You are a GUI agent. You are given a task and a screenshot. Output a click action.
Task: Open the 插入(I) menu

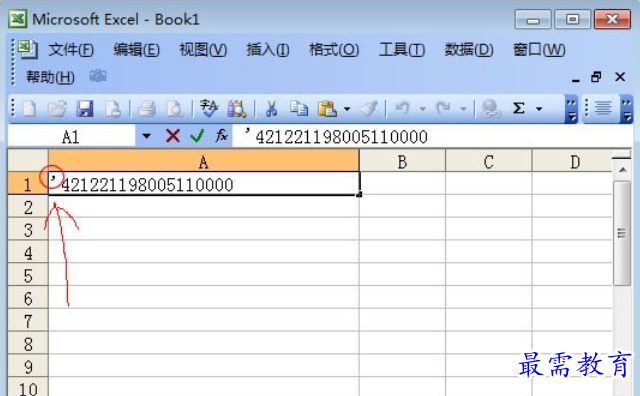click(x=268, y=50)
